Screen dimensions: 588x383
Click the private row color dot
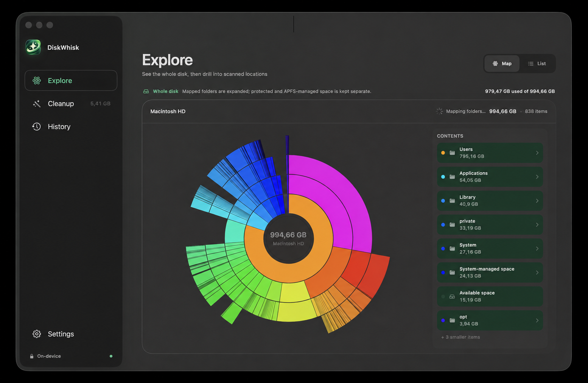443,225
